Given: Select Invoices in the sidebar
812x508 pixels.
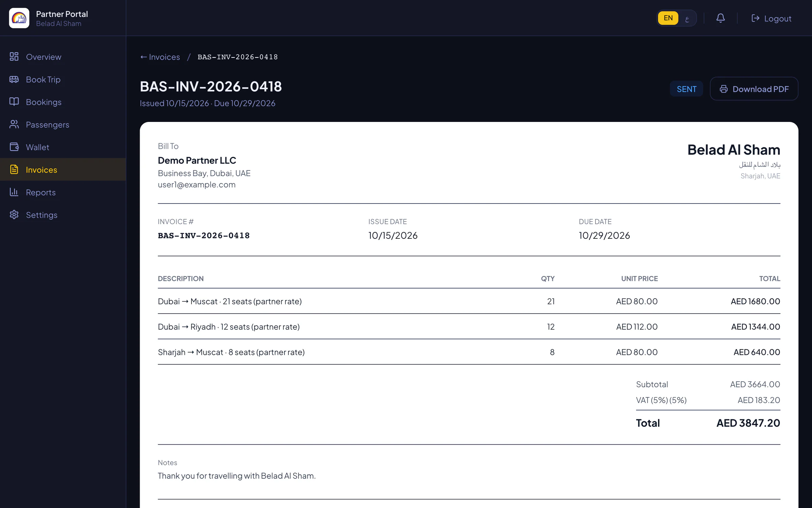Looking at the screenshot, I should click(63, 169).
